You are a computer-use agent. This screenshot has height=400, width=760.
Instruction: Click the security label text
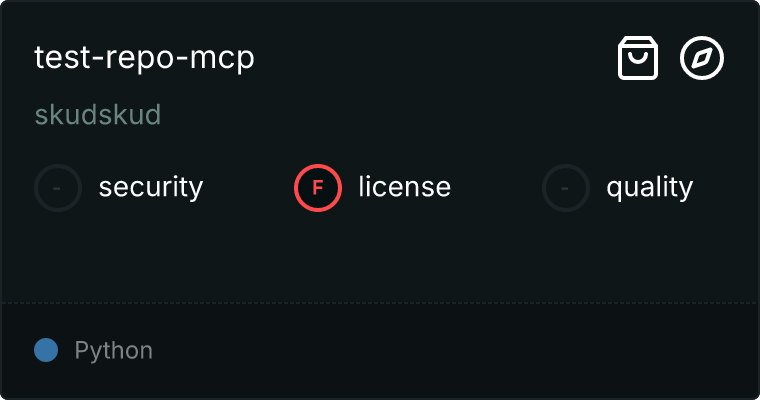tap(151, 188)
